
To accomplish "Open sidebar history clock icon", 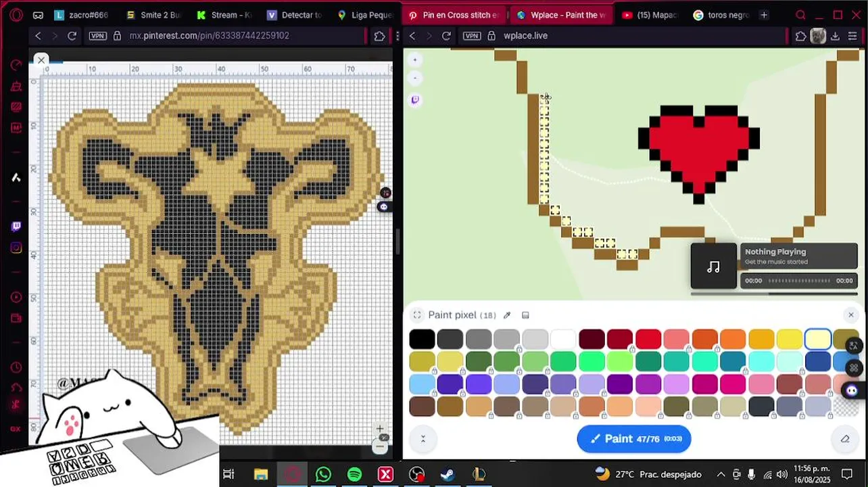I will tap(16, 368).
